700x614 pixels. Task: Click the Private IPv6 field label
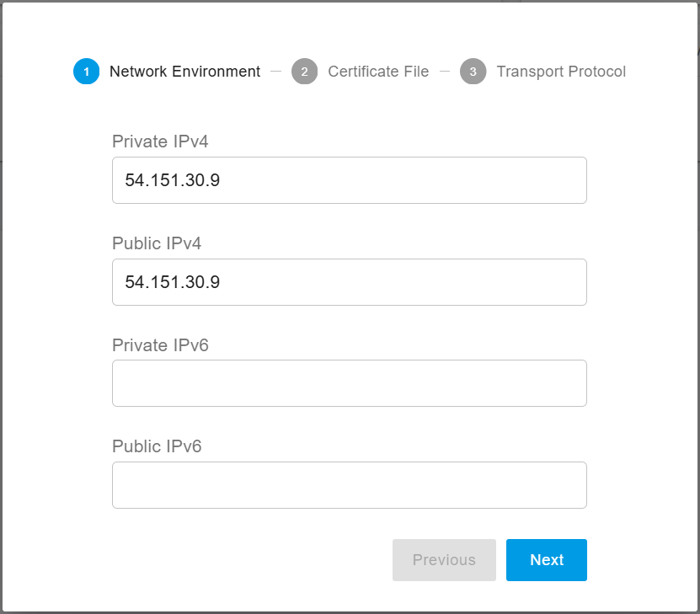pos(160,345)
